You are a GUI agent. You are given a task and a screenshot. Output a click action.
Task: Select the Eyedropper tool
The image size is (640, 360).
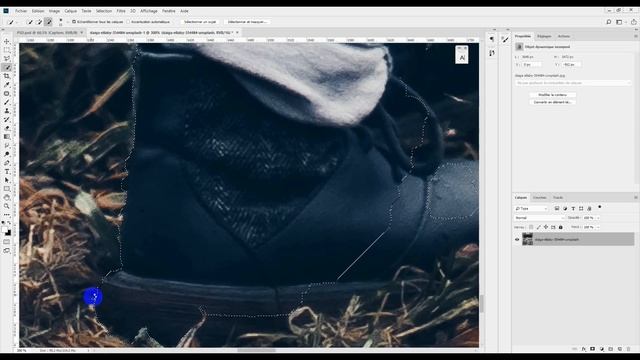(x=7, y=85)
